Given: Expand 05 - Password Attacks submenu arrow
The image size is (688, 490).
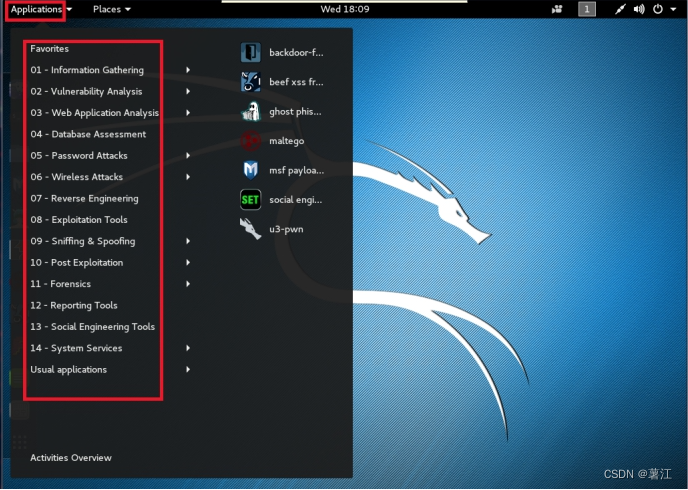Looking at the screenshot, I should (188, 155).
